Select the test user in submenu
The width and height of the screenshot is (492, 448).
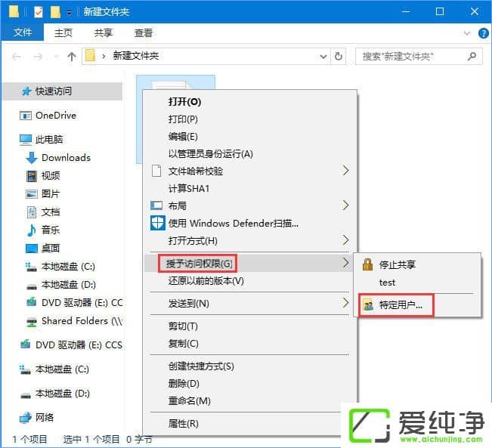[x=387, y=283]
